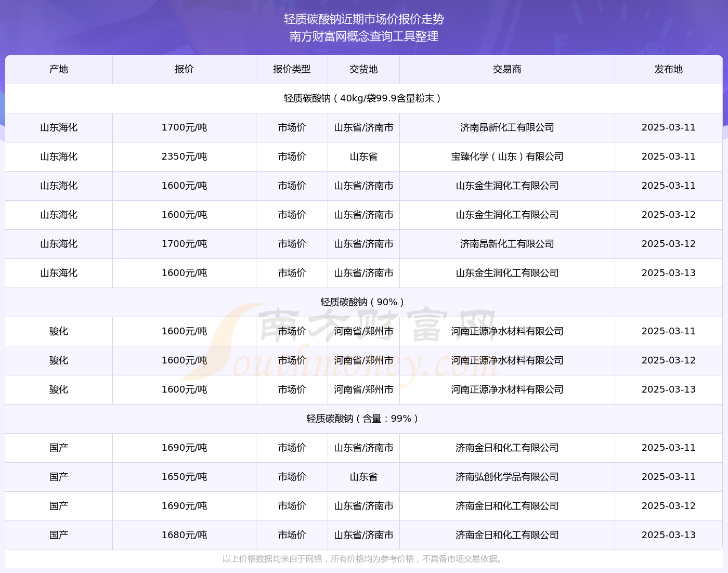This screenshot has height=573, width=728.
Task: Click 2025-03-13 date in 河南正源净水材料 row
Action: click(669, 389)
